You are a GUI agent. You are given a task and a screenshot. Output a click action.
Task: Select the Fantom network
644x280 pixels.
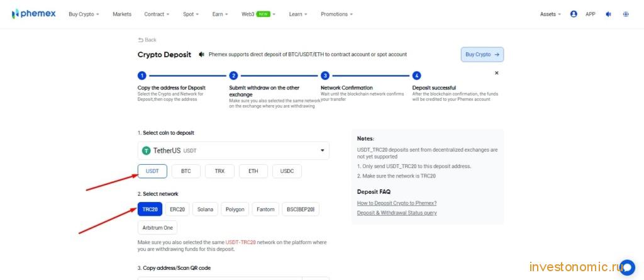tap(266, 210)
